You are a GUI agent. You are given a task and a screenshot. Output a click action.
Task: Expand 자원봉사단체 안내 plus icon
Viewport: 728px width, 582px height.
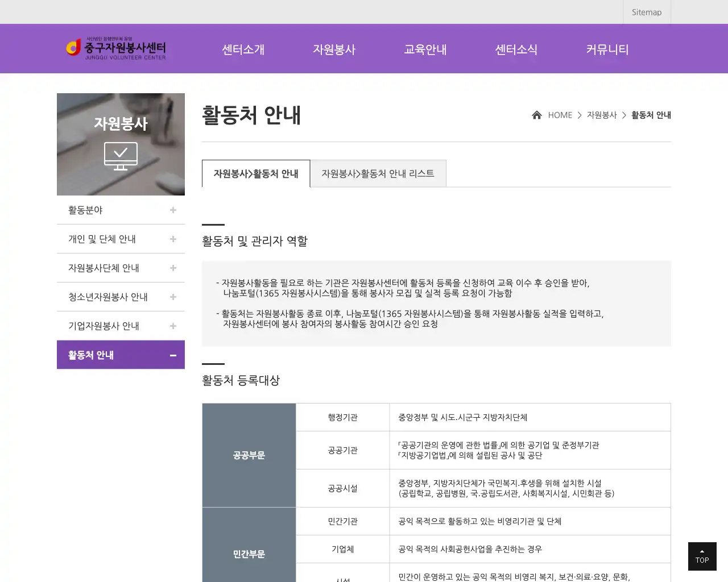173,268
